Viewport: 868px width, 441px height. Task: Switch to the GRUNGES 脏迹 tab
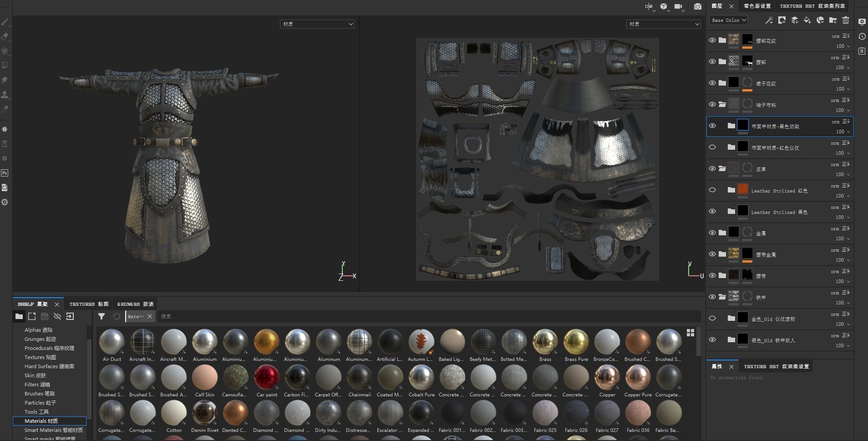(x=135, y=304)
